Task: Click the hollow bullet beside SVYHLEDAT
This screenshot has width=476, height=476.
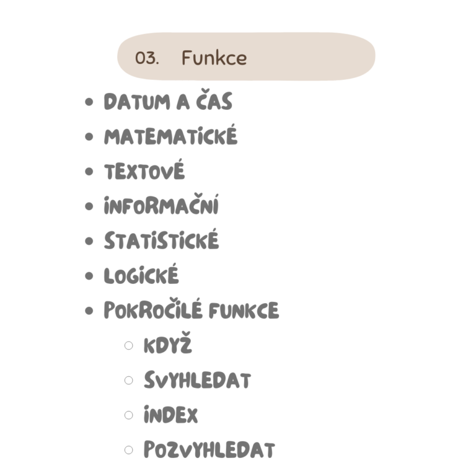Action: pyautogui.click(x=129, y=381)
